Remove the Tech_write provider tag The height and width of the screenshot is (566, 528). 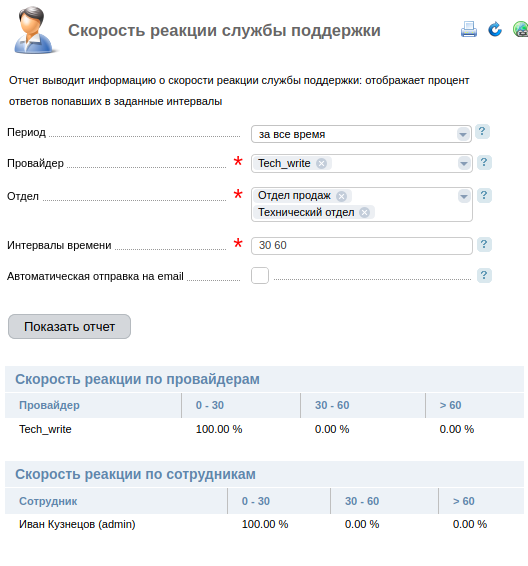pos(321,164)
